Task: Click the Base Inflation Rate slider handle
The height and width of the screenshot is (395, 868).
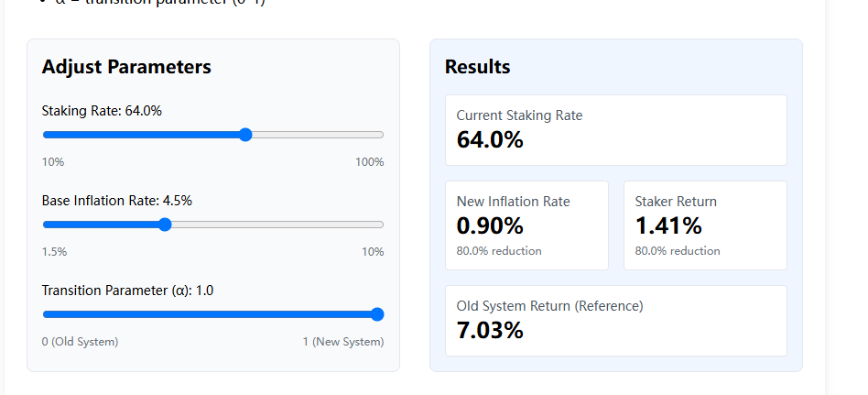Action: tap(165, 225)
